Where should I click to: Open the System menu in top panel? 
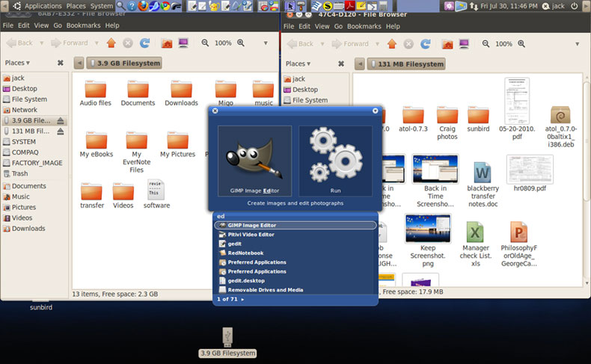(102, 6)
